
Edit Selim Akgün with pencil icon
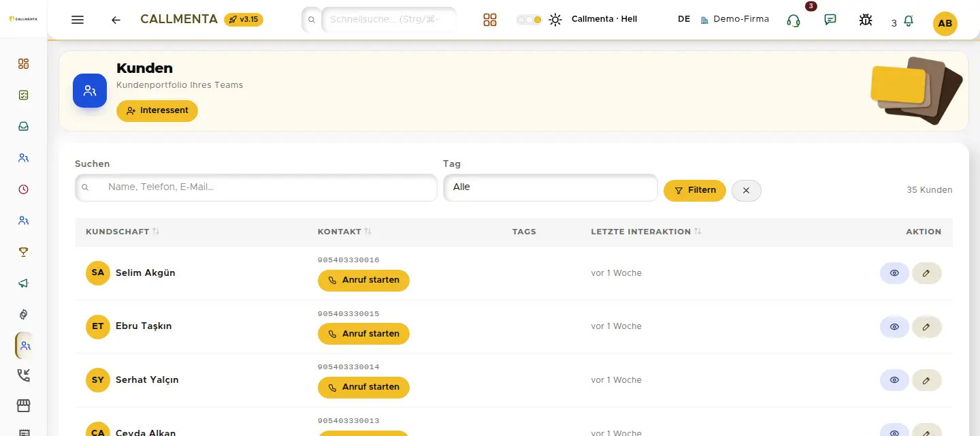pyautogui.click(x=926, y=273)
